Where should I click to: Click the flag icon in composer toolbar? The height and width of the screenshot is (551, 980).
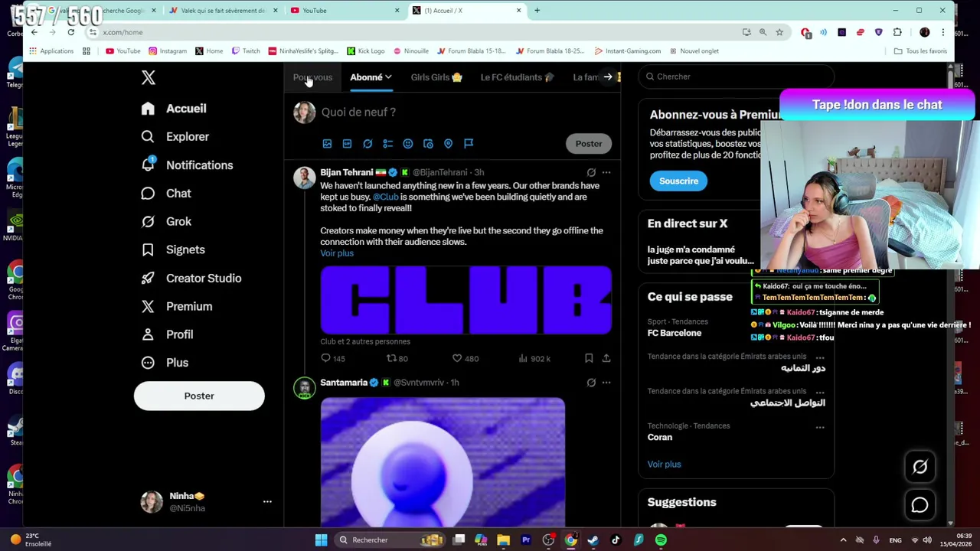click(469, 144)
